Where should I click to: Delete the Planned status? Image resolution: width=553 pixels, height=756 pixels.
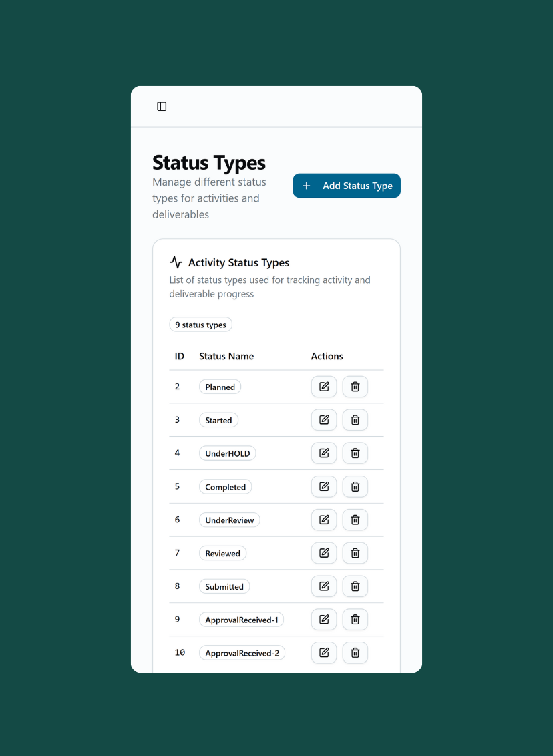pyautogui.click(x=355, y=387)
